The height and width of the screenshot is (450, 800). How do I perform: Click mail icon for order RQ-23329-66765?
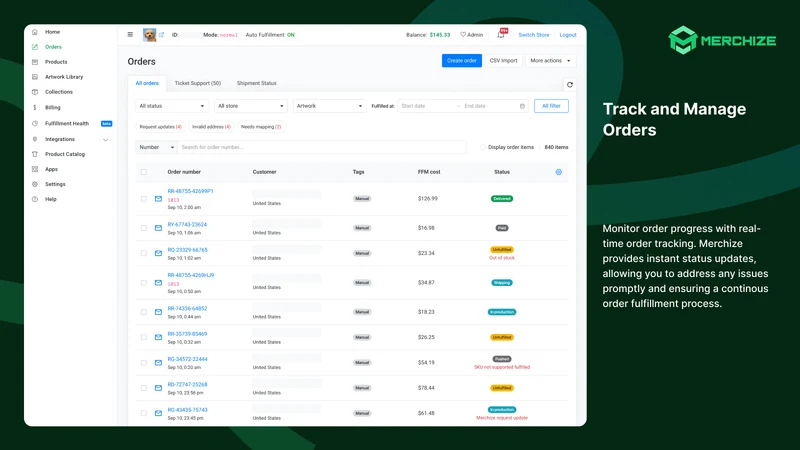(x=158, y=253)
